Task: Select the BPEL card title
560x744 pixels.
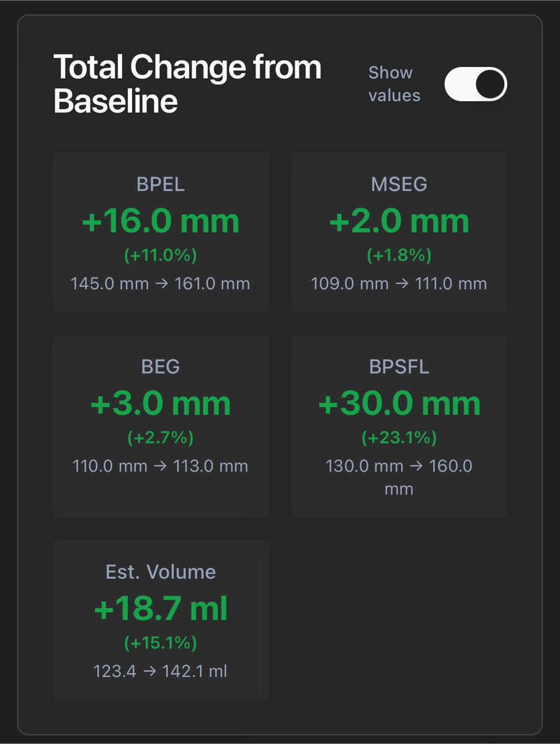Action: click(161, 184)
